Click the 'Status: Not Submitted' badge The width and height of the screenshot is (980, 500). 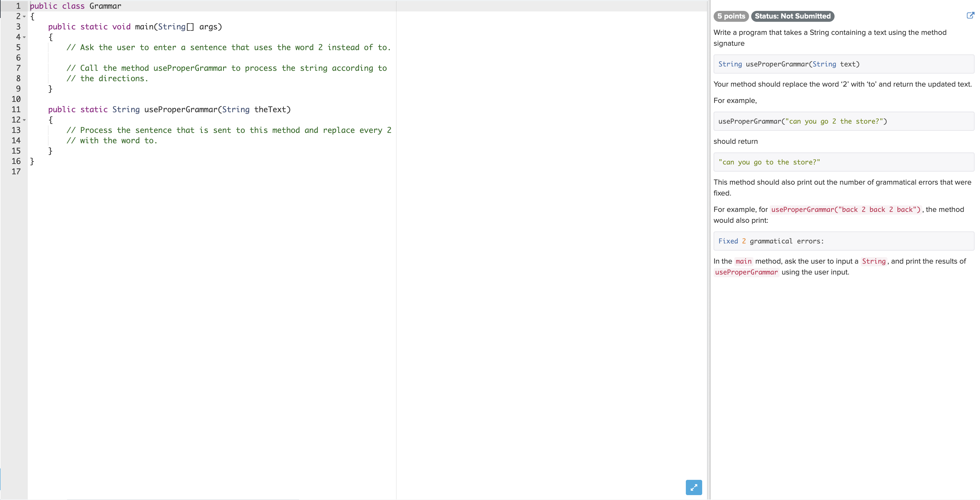792,16
